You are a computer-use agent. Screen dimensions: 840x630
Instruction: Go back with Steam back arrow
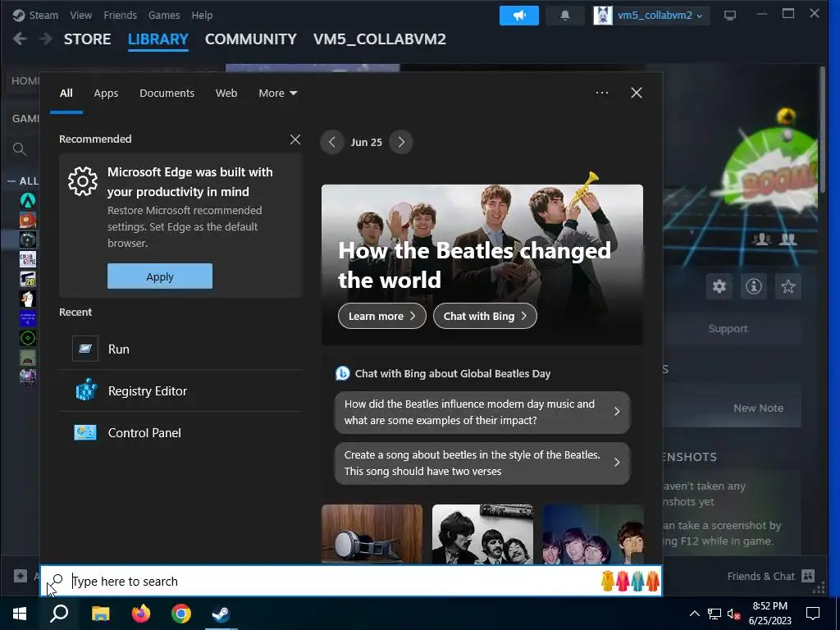tap(20, 39)
